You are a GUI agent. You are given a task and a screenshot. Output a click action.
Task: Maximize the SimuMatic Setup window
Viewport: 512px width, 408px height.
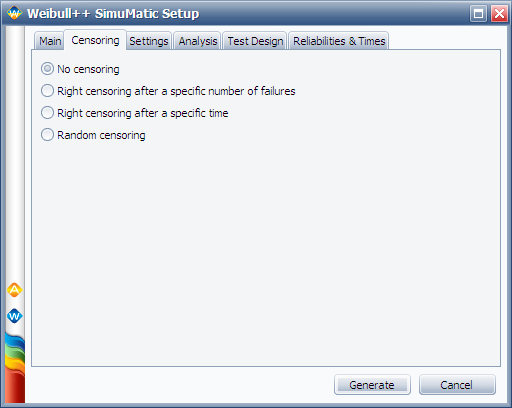(478, 14)
